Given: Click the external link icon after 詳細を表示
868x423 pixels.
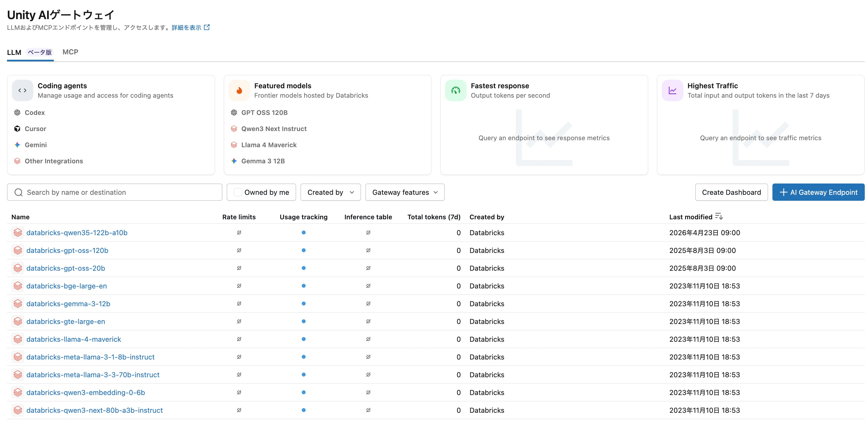Looking at the screenshot, I should coord(207,27).
